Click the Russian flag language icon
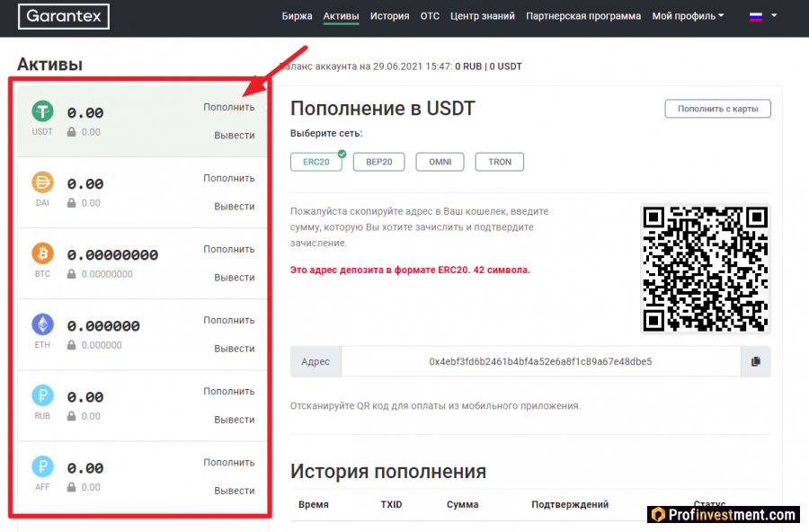This screenshot has height=532, width=809. 756,16
